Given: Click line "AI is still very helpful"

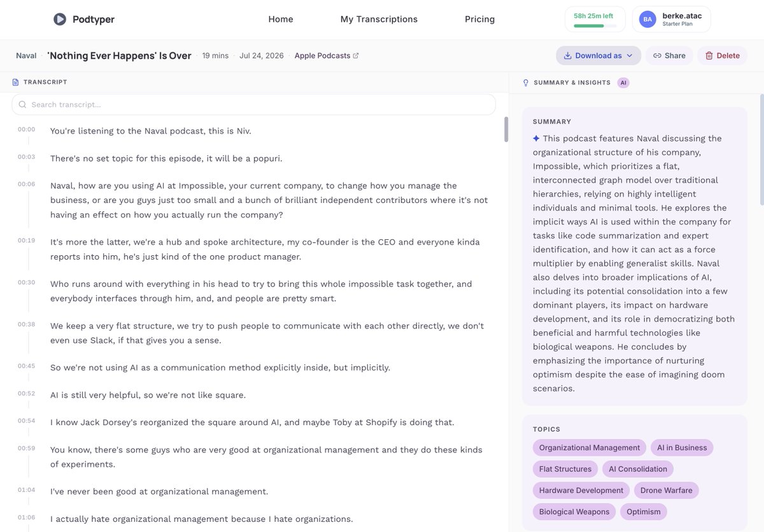Looking at the screenshot, I should coord(148,395).
